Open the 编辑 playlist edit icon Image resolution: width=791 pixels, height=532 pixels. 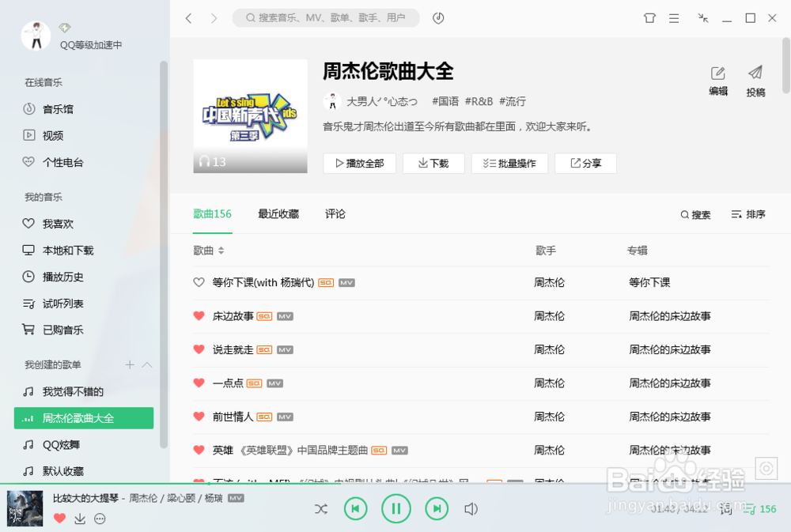click(718, 71)
